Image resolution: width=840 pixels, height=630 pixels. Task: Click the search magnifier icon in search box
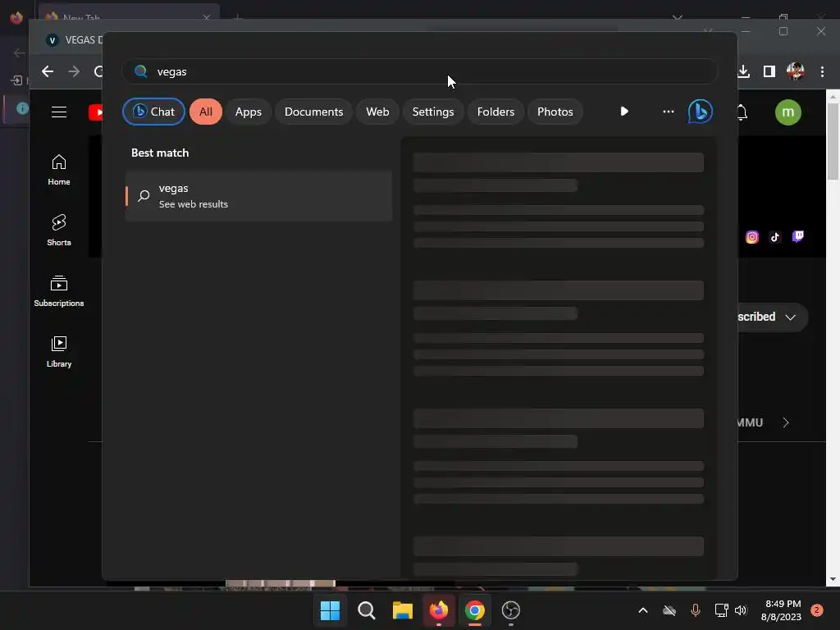[141, 71]
